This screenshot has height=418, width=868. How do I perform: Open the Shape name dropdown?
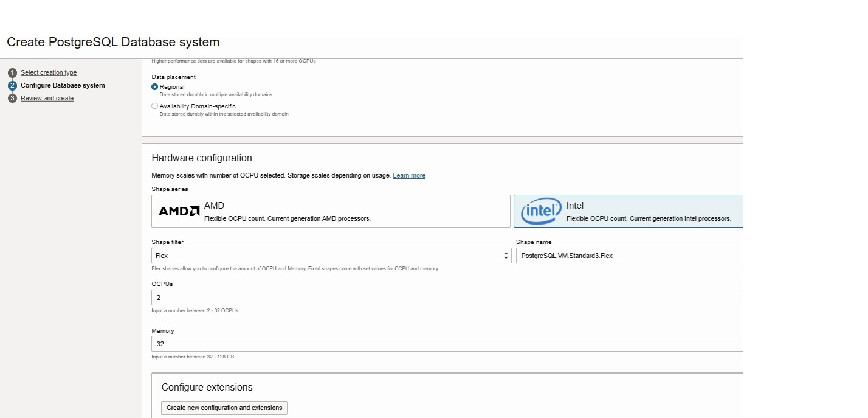(630, 256)
